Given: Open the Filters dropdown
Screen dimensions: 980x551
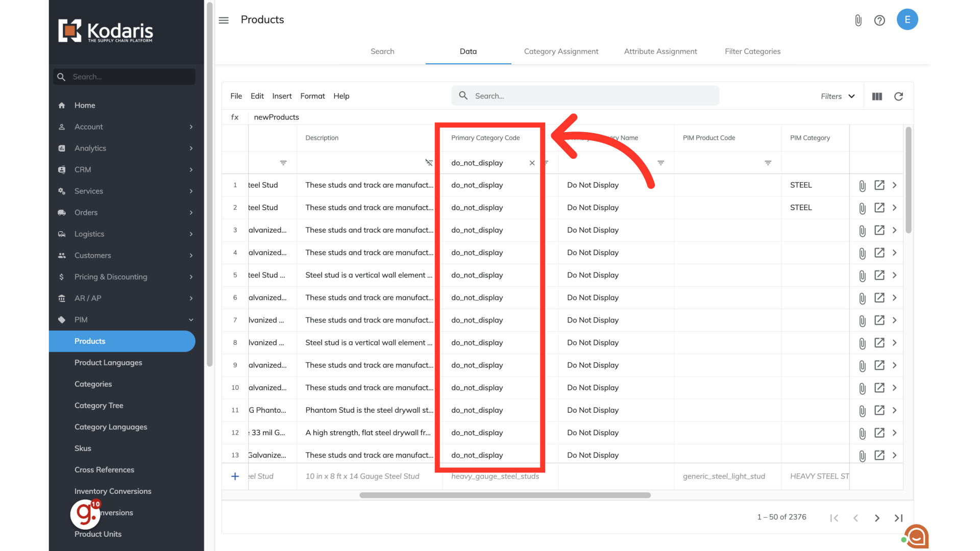Looking at the screenshot, I should [838, 96].
